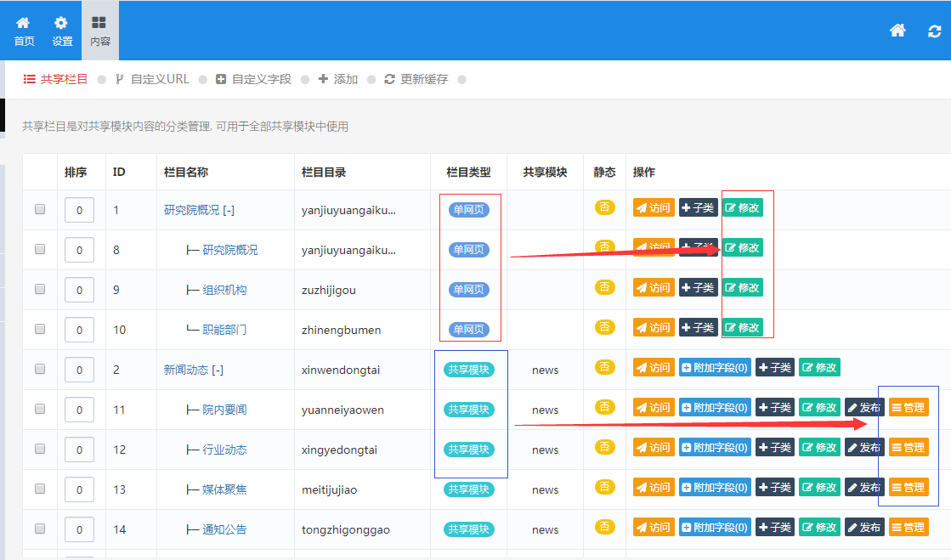The image size is (951, 560).
Task: Click 修改 button for 职能部门 row
Action: [x=743, y=328]
